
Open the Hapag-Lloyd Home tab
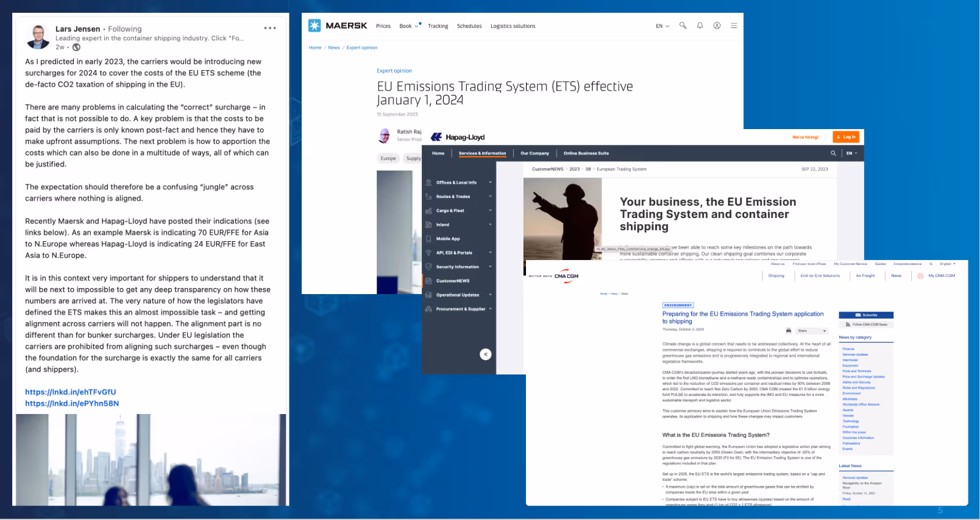click(x=438, y=153)
